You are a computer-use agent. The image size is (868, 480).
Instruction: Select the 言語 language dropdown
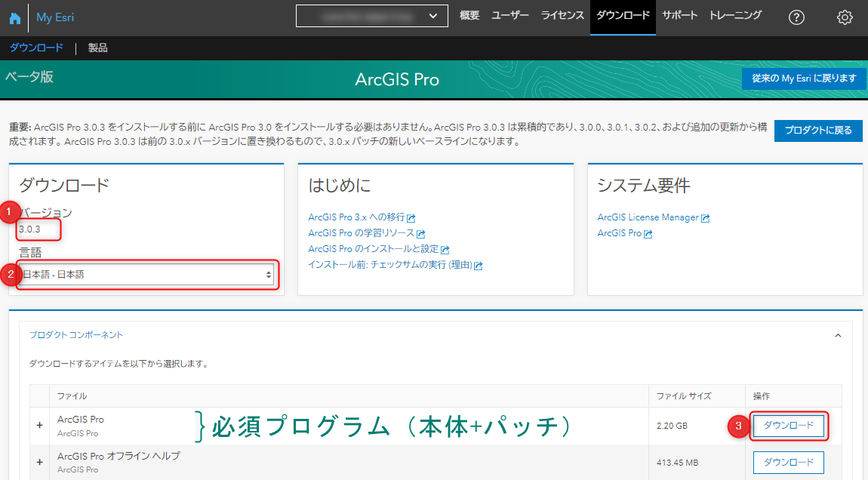click(147, 275)
